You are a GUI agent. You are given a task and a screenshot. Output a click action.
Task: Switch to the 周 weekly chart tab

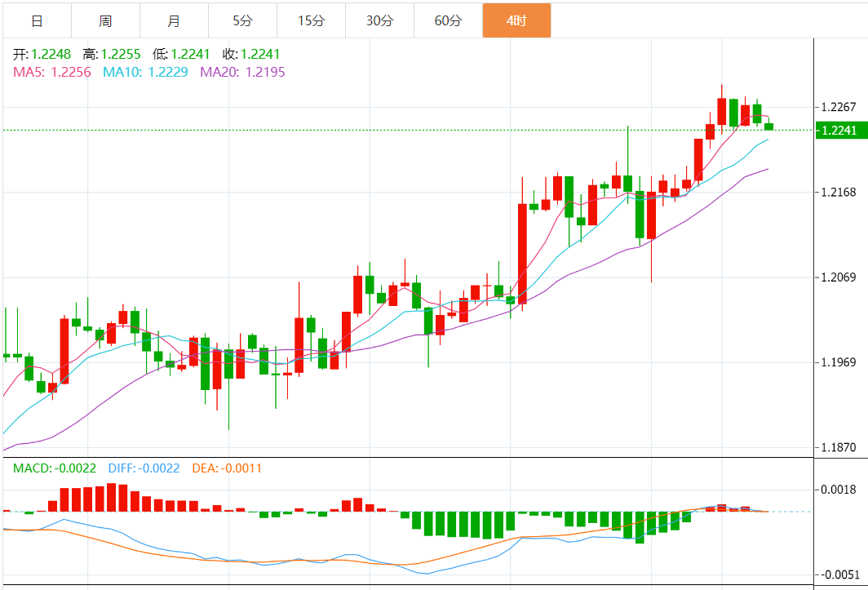pyautogui.click(x=106, y=21)
